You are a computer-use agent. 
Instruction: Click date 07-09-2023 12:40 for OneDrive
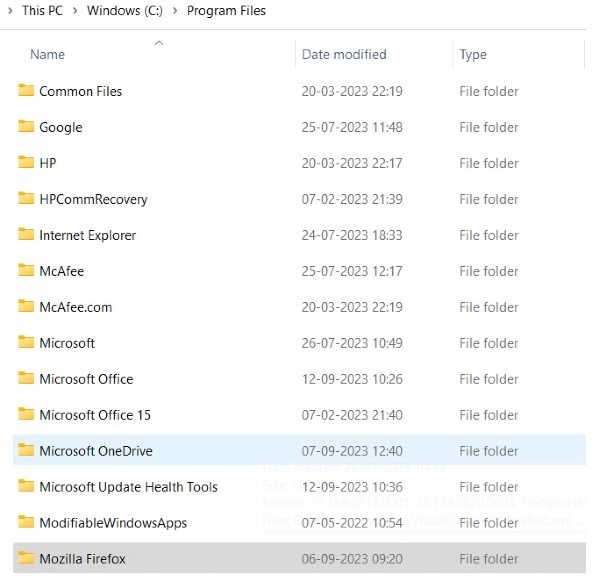(x=352, y=451)
